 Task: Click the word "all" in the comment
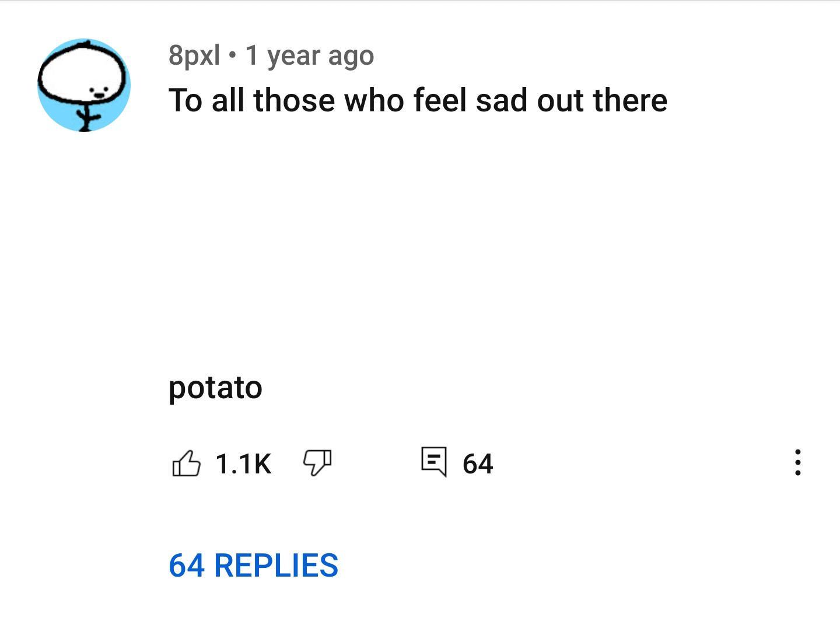coord(228,100)
